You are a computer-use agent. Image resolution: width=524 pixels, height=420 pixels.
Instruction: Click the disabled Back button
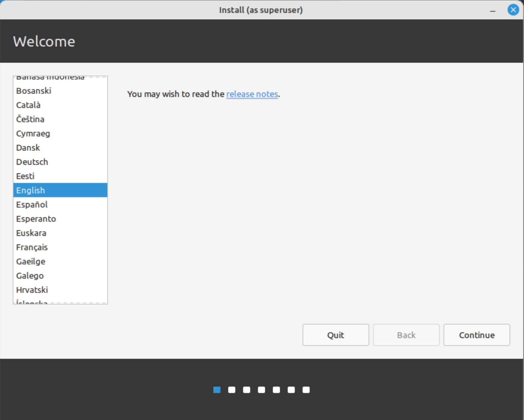[406, 335]
